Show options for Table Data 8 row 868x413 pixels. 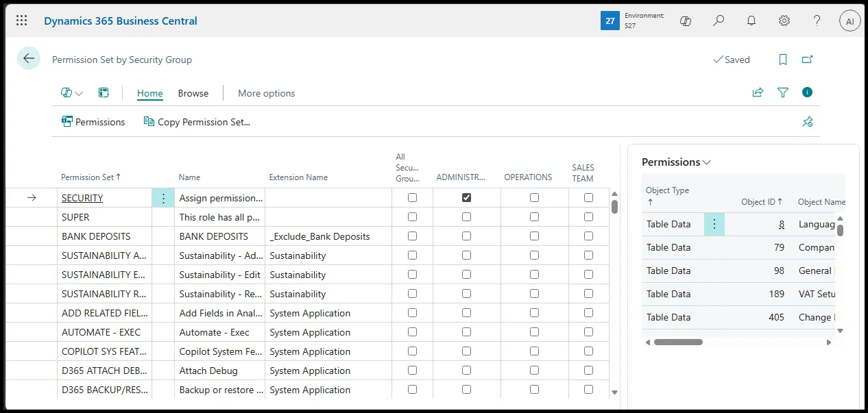[714, 224]
